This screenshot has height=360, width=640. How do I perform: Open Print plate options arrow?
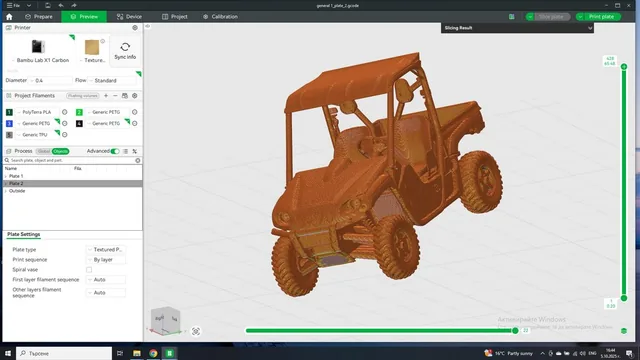click(580, 17)
